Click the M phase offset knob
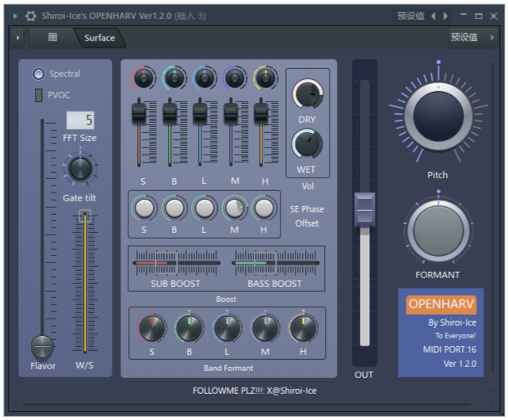This screenshot has width=508, height=420. point(235,208)
